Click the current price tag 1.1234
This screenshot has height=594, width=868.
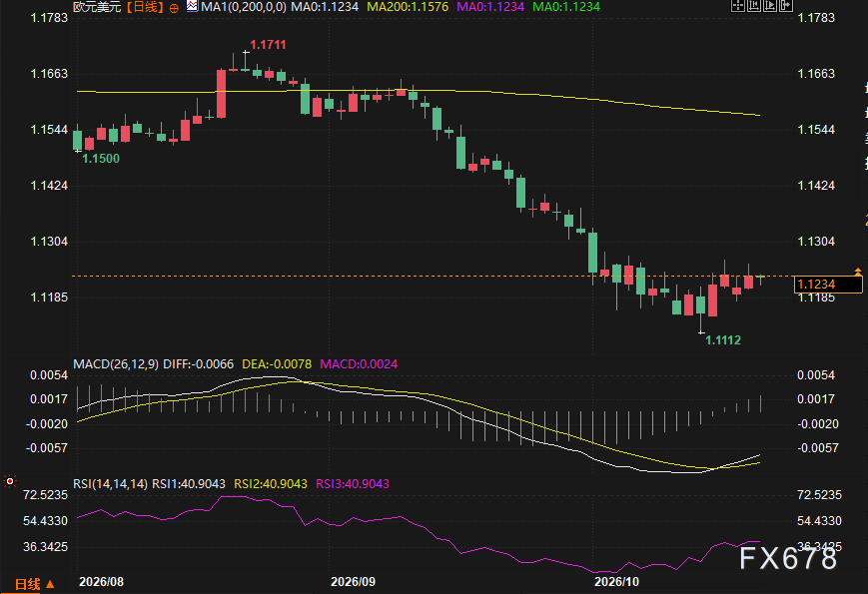point(828,285)
